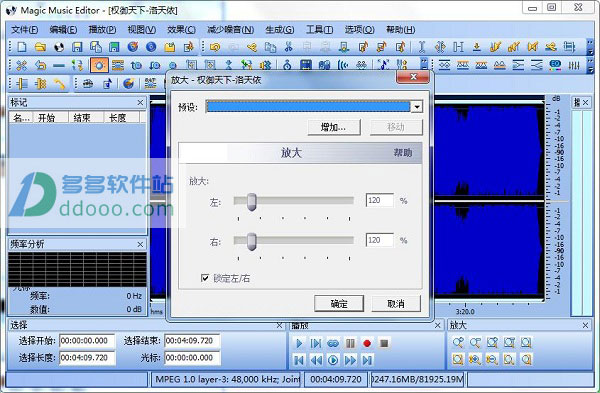Viewport: 600px width, 393px height.
Task: Click the Copy pages toolbar icon
Action: click(x=271, y=47)
